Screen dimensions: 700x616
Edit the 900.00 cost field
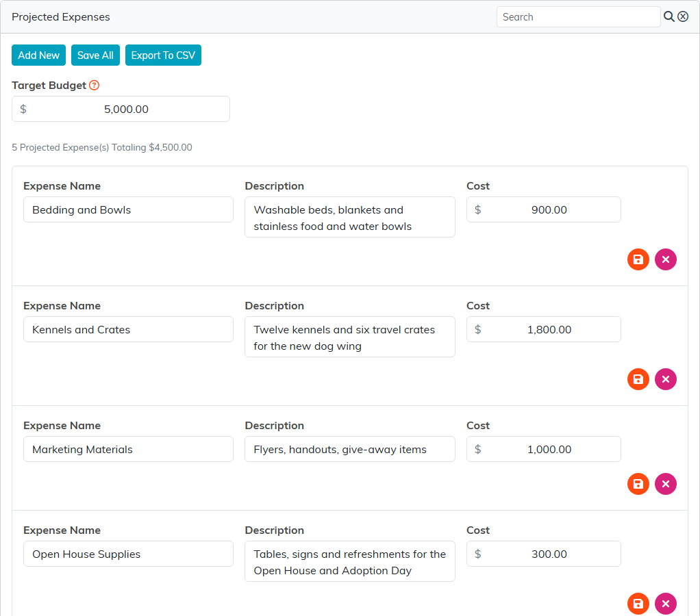pos(544,209)
